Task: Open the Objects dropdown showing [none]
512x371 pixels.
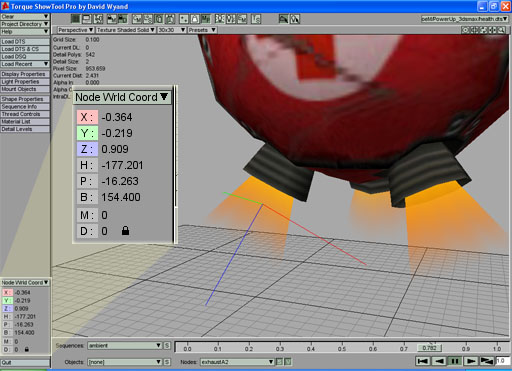Action: (125, 362)
